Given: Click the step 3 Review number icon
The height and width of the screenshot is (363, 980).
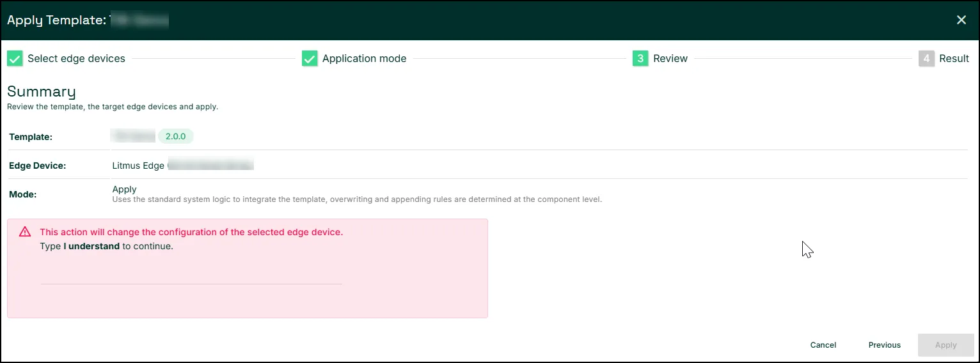Looking at the screenshot, I should click(640, 59).
